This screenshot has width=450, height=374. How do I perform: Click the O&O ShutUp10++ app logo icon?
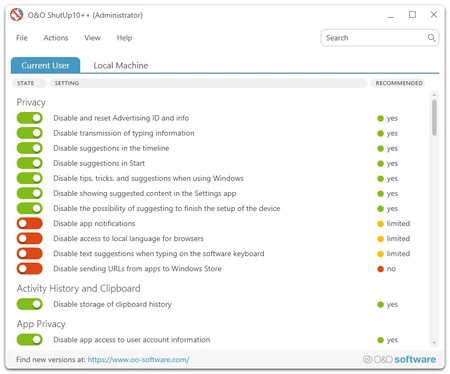(16, 15)
